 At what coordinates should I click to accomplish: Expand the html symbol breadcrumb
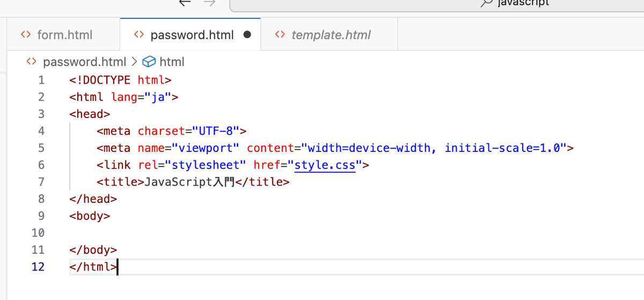pos(172,62)
